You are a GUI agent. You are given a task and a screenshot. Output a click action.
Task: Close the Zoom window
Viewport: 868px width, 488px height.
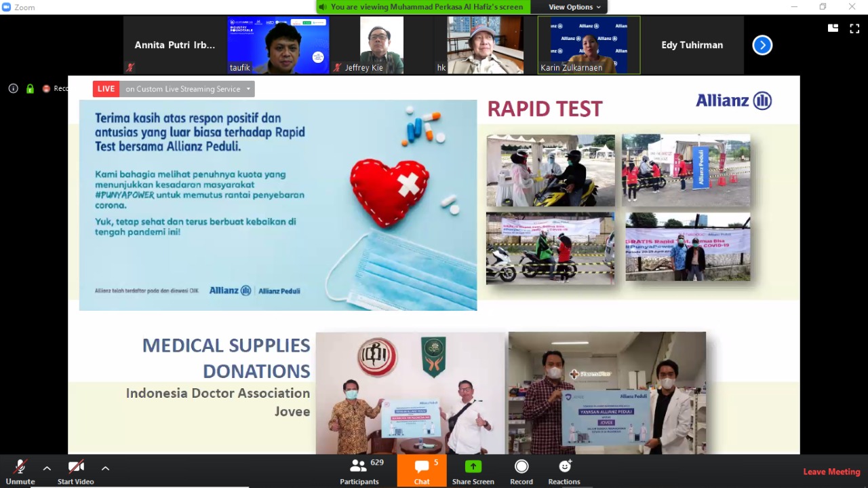(852, 7)
